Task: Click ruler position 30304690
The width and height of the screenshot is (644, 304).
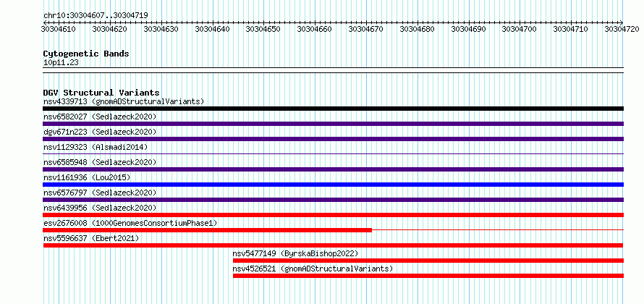Action: click(469, 29)
